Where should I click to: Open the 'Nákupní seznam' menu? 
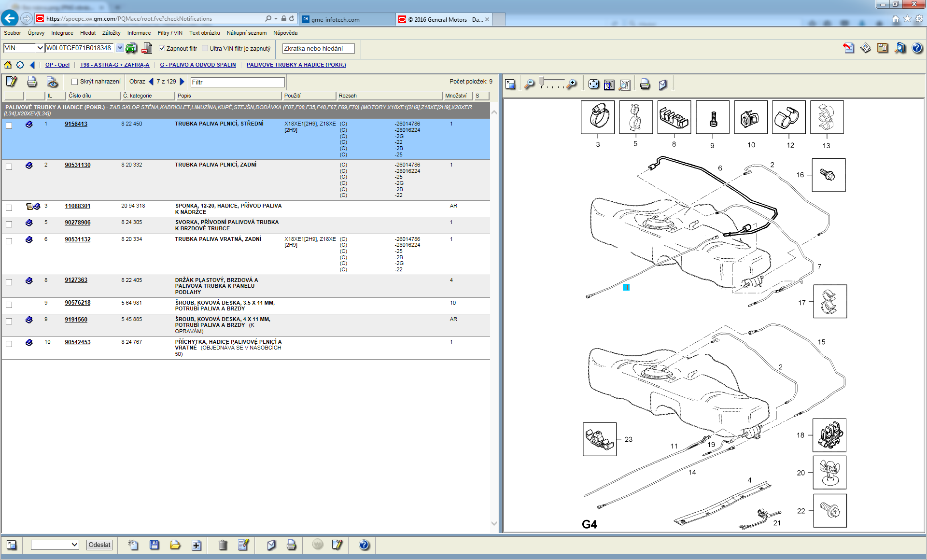click(x=246, y=33)
